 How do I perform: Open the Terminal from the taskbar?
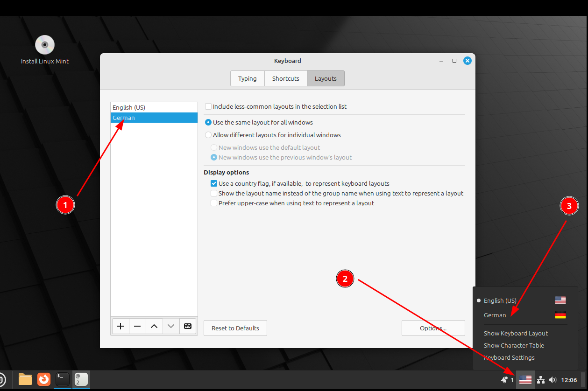click(63, 379)
